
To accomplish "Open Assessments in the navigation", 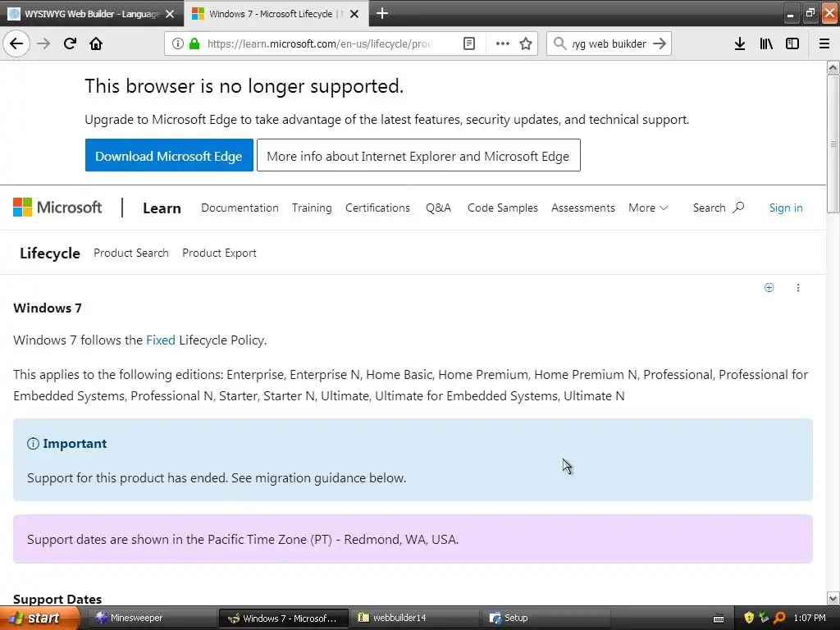I will pyautogui.click(x=583, y=208).
